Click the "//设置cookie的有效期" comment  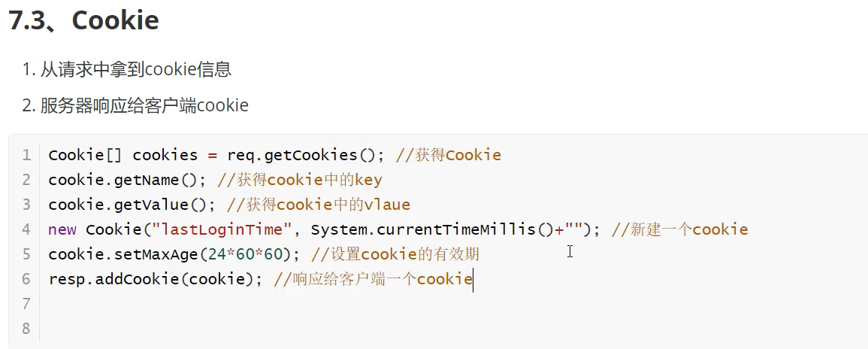(395, 255)
